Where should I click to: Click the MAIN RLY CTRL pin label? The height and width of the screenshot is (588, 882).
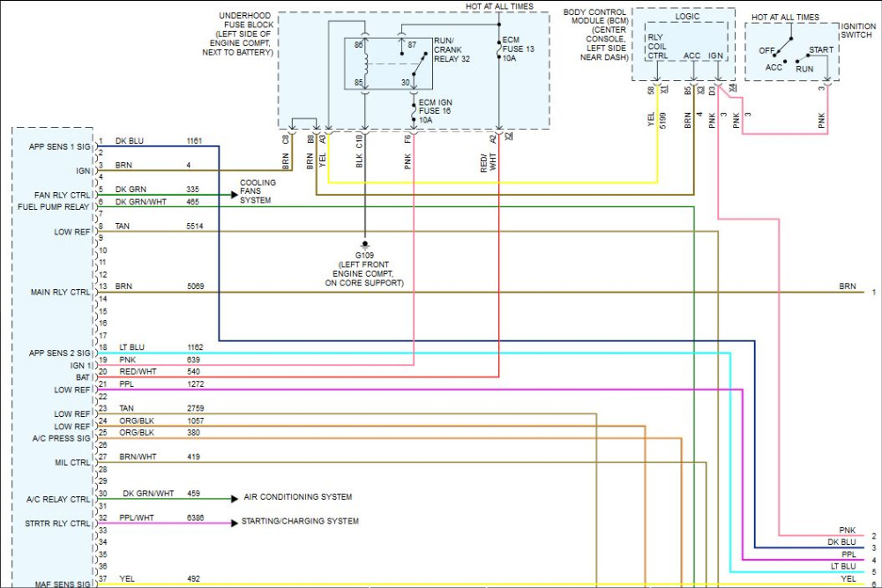[x=60, y=293]
